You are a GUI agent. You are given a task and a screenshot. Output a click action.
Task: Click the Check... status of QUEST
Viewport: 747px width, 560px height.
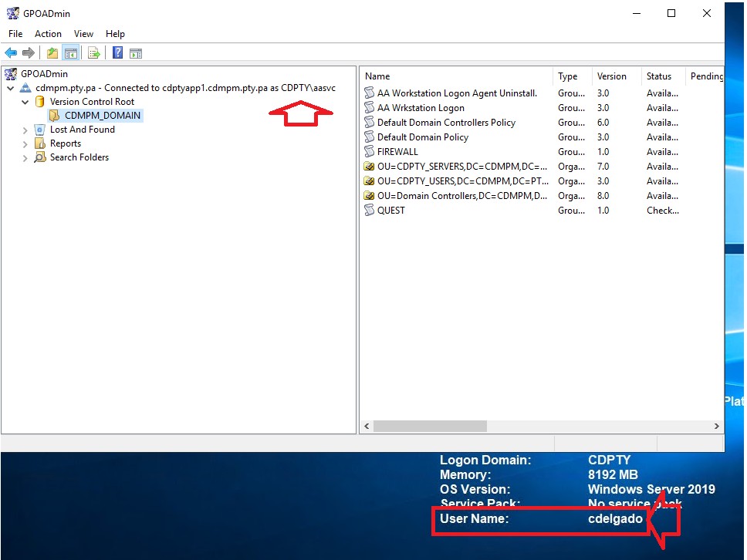663,211
